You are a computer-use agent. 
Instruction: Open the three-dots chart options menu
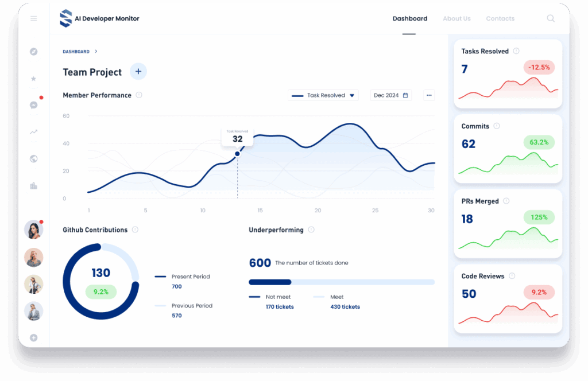pyautogui.click(x=429, y=95)
